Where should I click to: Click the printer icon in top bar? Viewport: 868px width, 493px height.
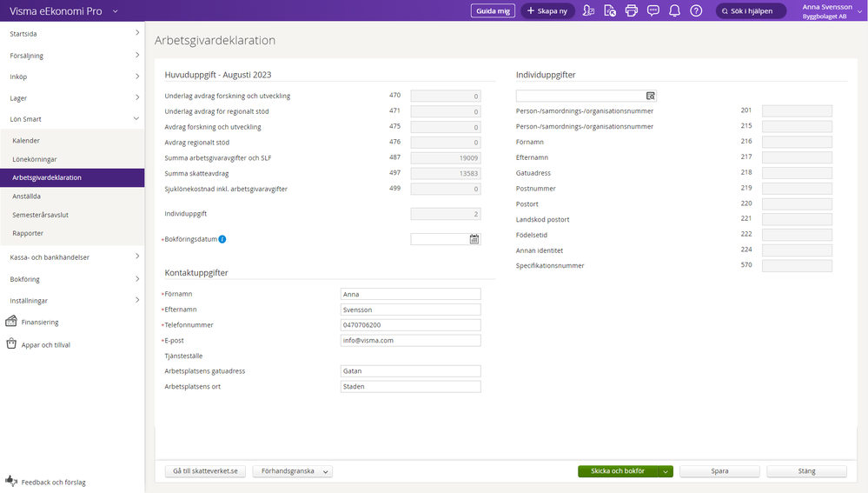(632, 10)
